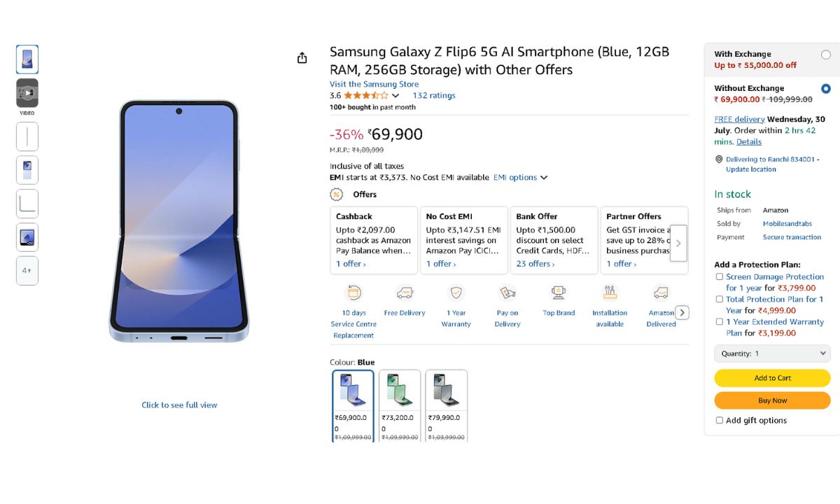Open the Quantity dropdown
Viewport: 840px width, 504px height.
(x=772, y=353)
